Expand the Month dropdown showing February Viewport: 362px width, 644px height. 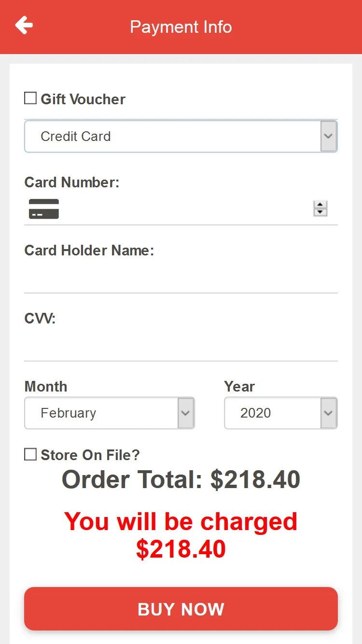click(110, 413)
